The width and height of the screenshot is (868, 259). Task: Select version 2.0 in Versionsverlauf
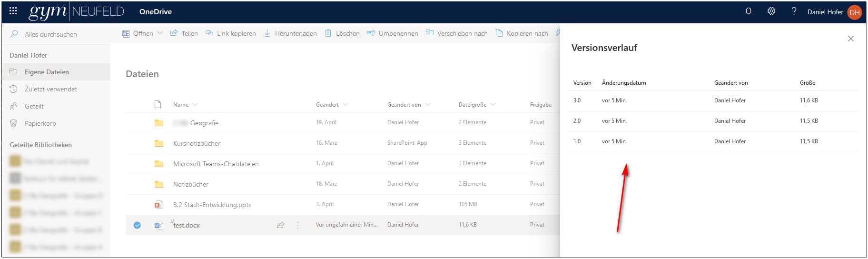coord(577,121)
